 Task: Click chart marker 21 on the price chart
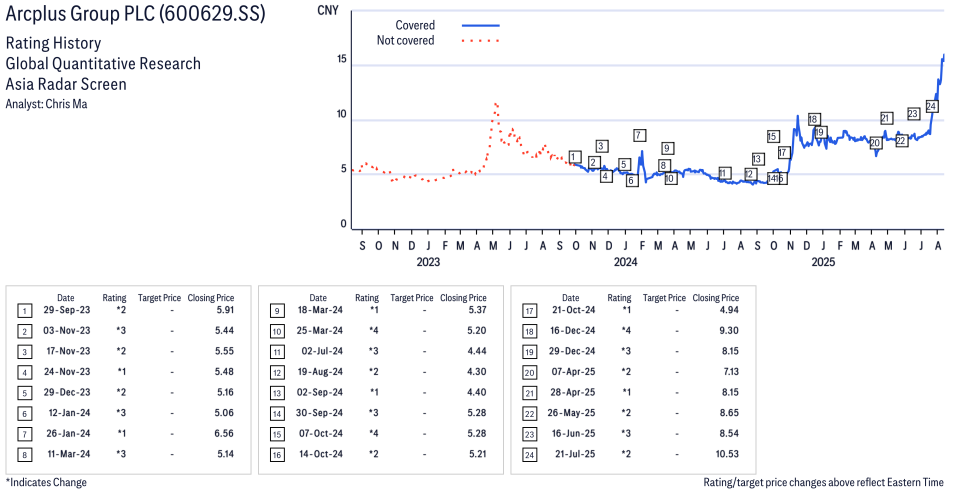coord(886,118)
